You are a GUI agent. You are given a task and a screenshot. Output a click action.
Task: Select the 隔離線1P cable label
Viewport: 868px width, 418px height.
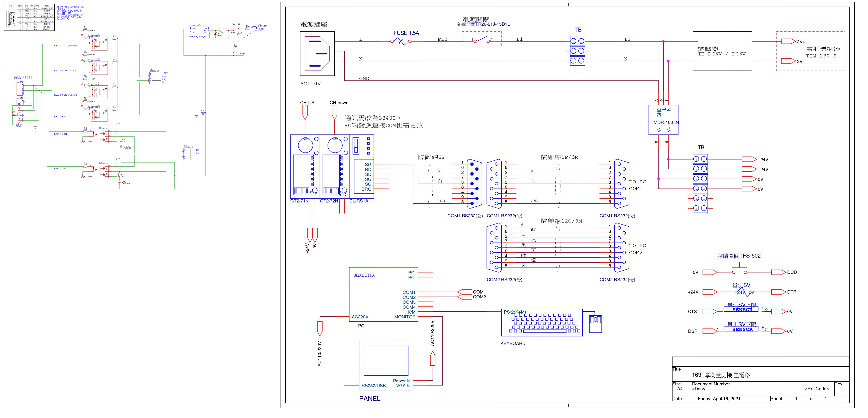(x=432, y=157)
